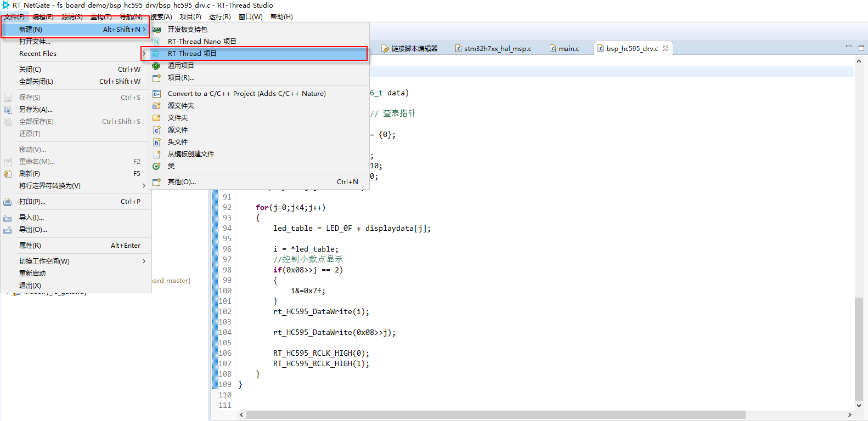Screen dimensions: 868x421
Task: Open the 重构(T) menu
Action: pyautogui.click(x=101, y=17)
